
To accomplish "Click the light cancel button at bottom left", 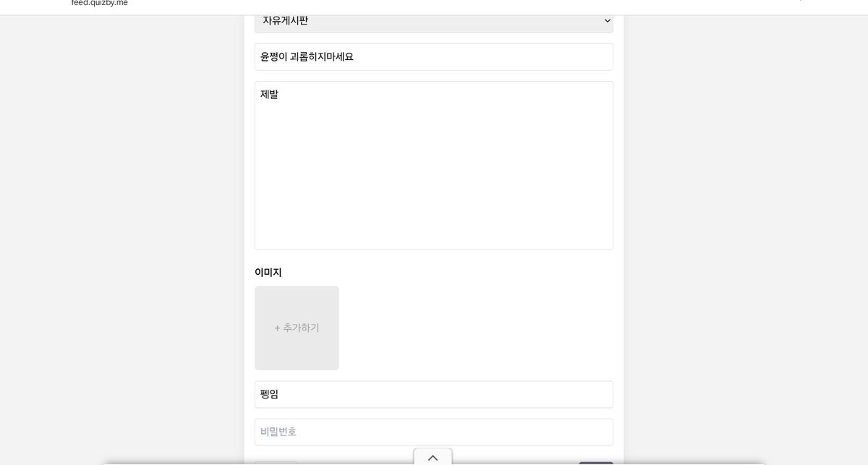I will pyautogui.click(x=276, y=463).
